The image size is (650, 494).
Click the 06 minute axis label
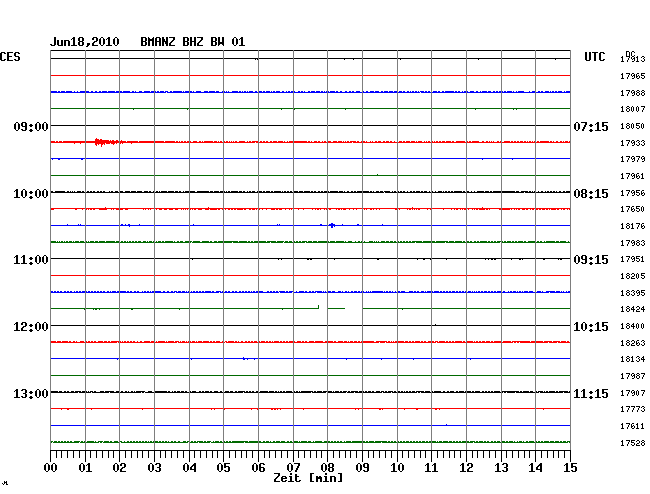(x=259, y=468)
